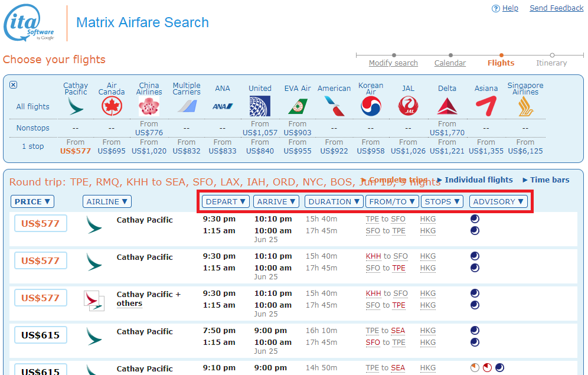Click the ITA Software logo

click(28, 22)
